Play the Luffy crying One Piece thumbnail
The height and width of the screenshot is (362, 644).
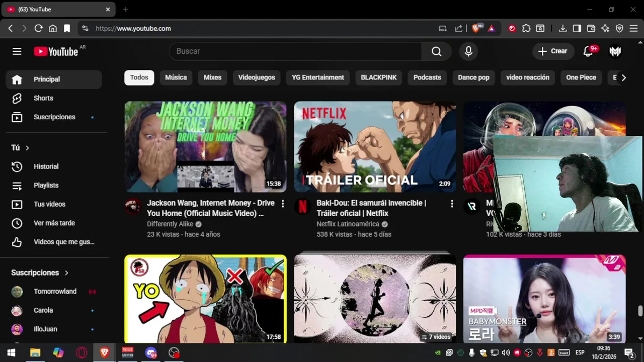pos(205,299)
